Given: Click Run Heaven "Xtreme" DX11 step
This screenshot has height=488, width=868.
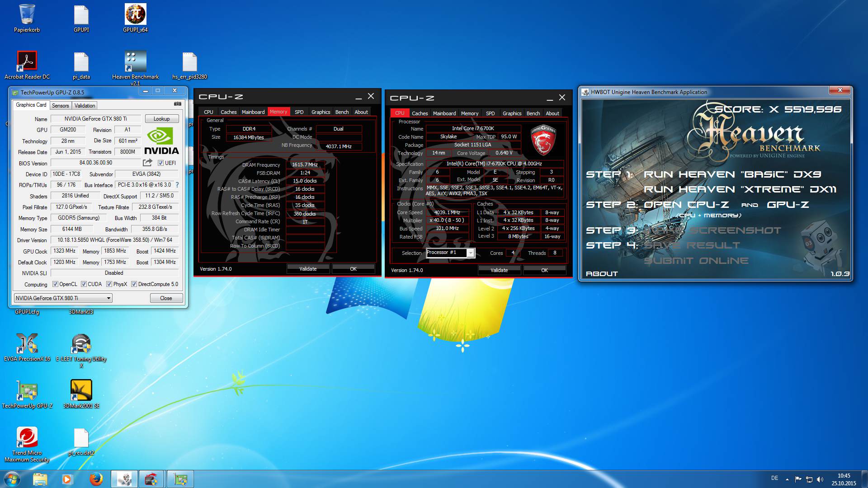Looking at the screenshot, I should [x=740, y=189].
